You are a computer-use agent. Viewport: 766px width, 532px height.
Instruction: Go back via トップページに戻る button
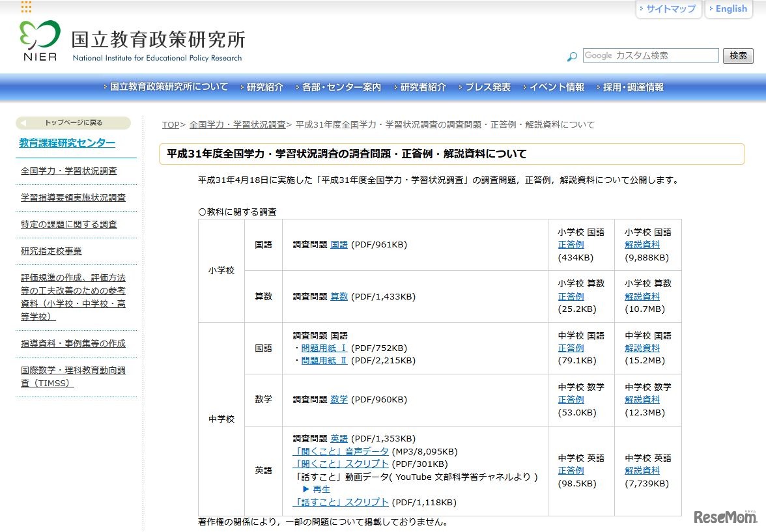point(73,122)
